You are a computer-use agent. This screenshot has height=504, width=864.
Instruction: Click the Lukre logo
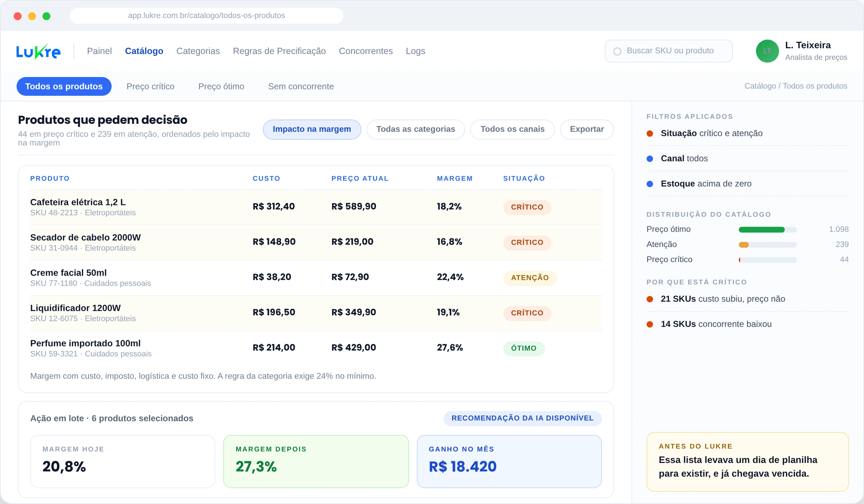pyautogui.click(x=39, y=51)
